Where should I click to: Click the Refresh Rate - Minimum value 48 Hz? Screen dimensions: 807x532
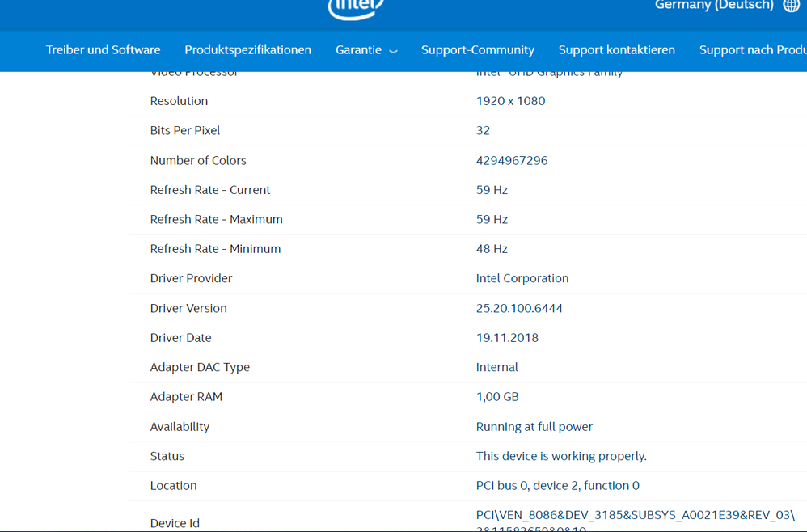(492, 249)
